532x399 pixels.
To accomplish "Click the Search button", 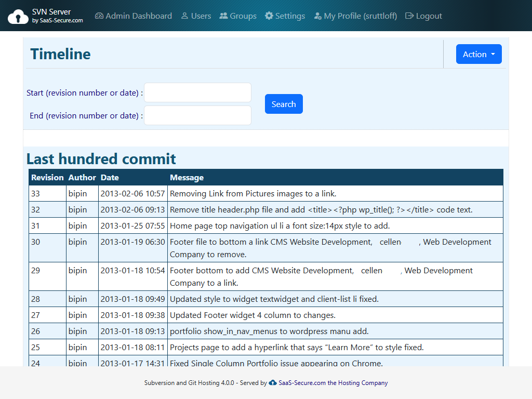I will (284, 103).
